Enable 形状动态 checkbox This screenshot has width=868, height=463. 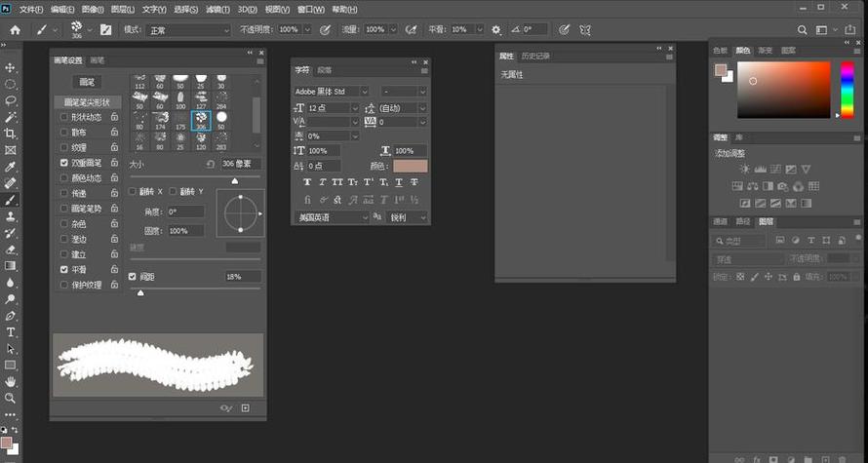pyautogui.click(x=64, y=117)
